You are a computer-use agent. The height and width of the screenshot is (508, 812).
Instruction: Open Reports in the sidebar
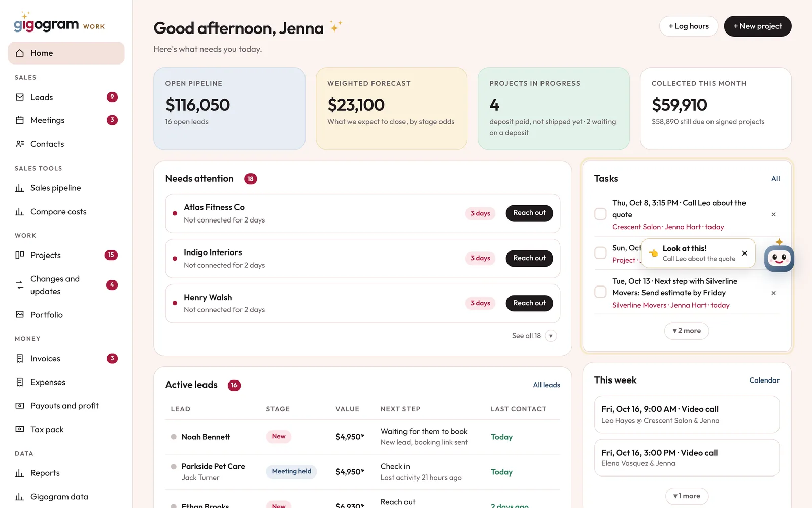66,473
